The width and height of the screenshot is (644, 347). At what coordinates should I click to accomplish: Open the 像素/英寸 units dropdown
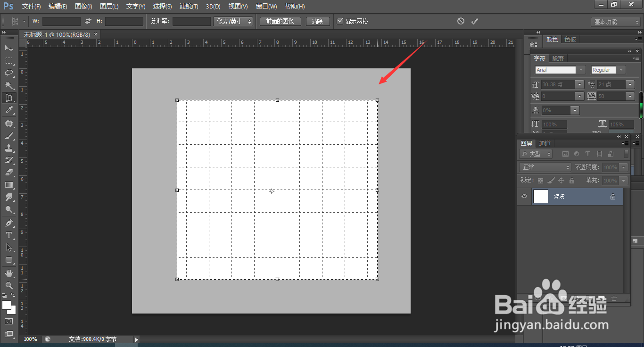pos(233,21)
